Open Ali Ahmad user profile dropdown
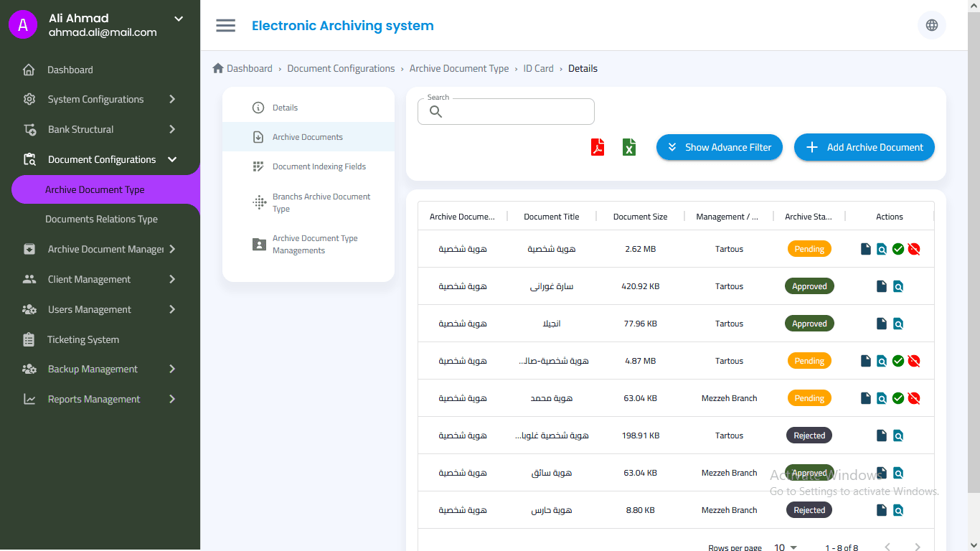980x551 pixels. pyautogui.click(x=179, y=19)
